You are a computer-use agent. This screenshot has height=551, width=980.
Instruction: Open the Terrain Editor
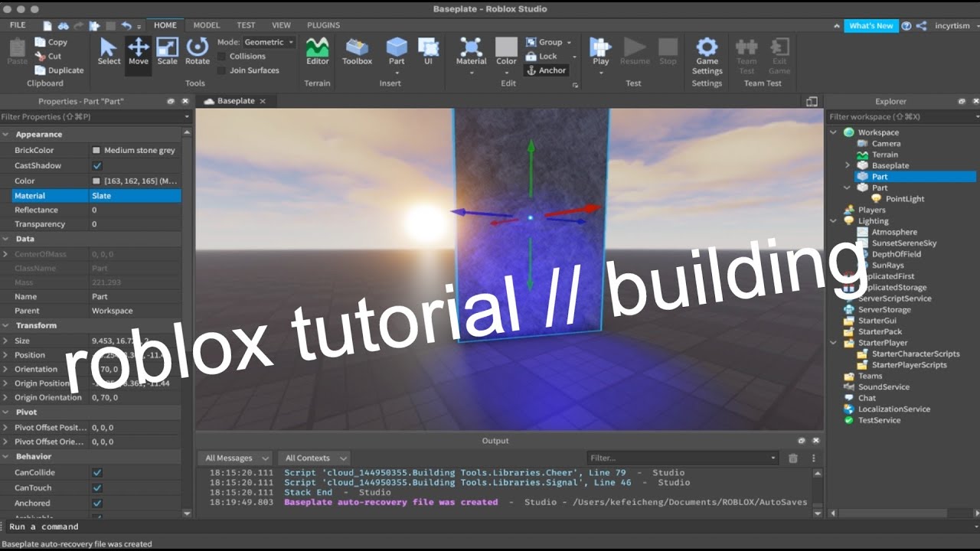pos(317,51)
